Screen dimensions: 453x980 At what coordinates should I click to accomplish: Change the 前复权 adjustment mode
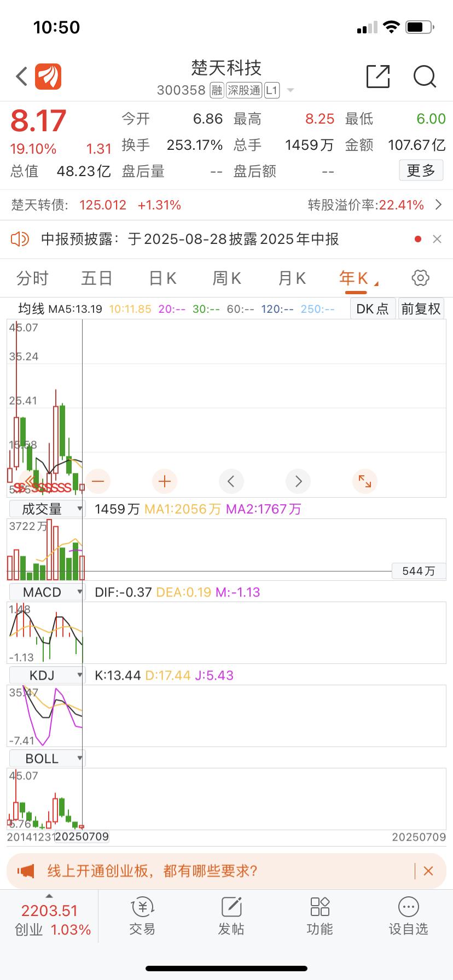click(x=421, y=309)
